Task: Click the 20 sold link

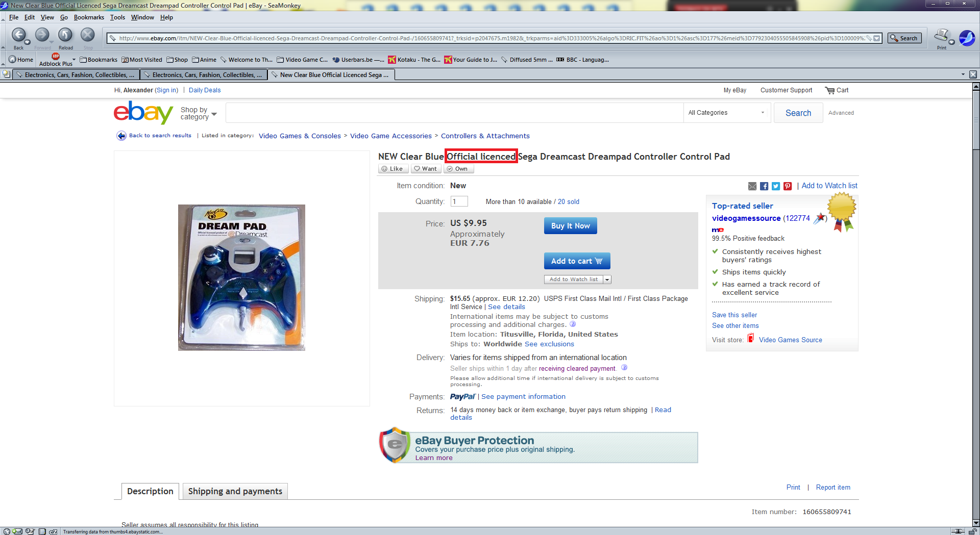Action: click(569, 202)
